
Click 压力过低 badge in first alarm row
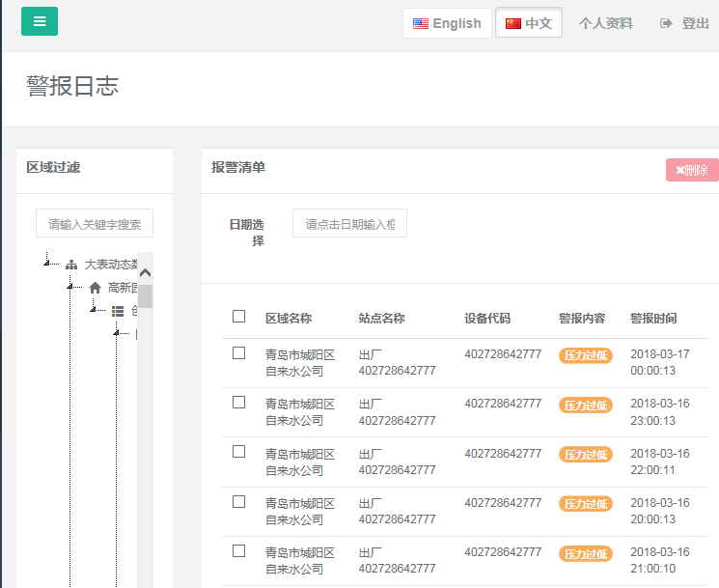click(585, 355)
